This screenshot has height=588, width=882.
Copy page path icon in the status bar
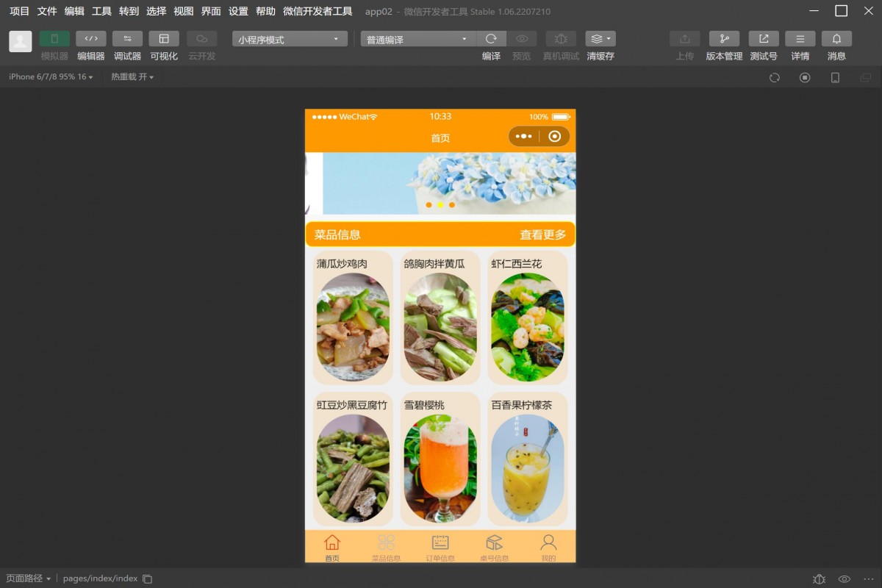pyautogui.click(x=147, y=578)
